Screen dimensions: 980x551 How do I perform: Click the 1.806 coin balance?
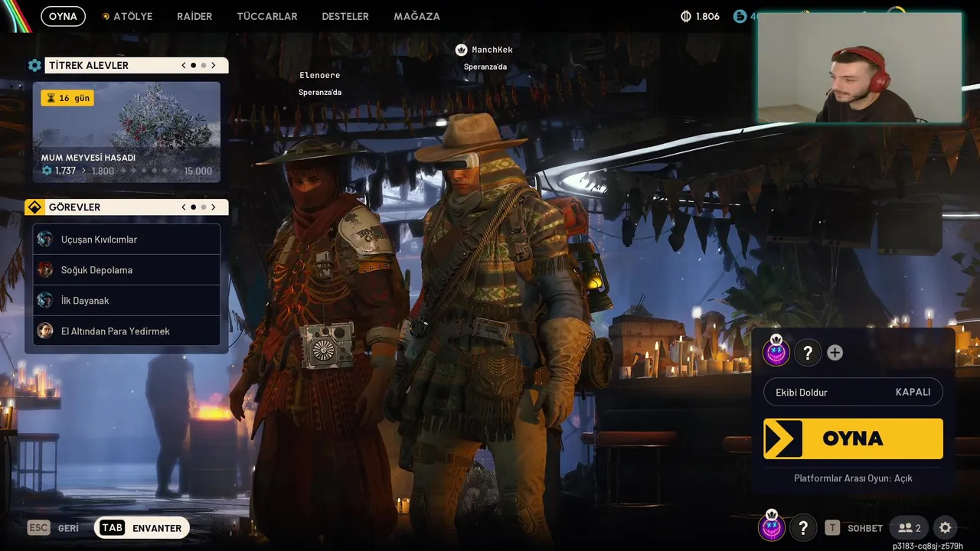click(x=707, y=16)
